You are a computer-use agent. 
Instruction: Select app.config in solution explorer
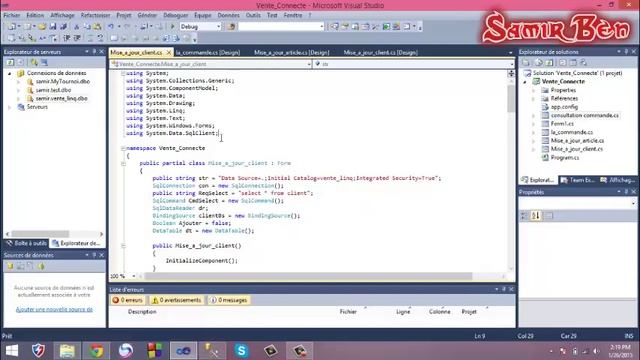click(x=564, y=107)
